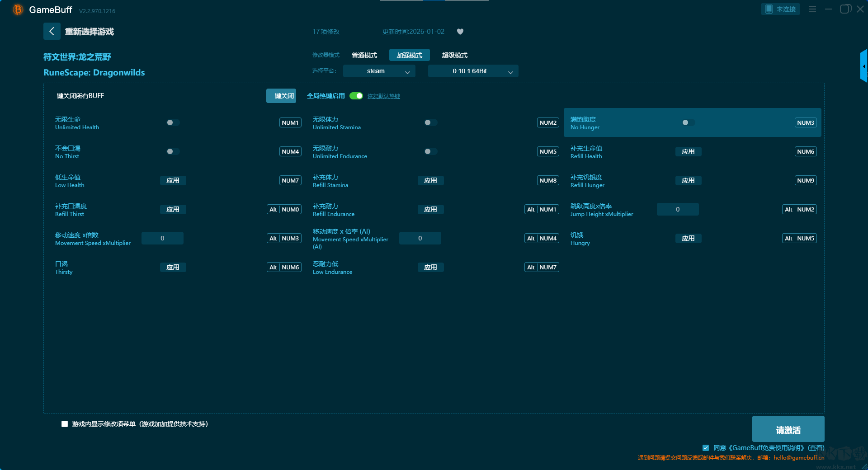
Task: Click the 一键关闭 button
Action: pyautogui.click(x=281, y=96)
